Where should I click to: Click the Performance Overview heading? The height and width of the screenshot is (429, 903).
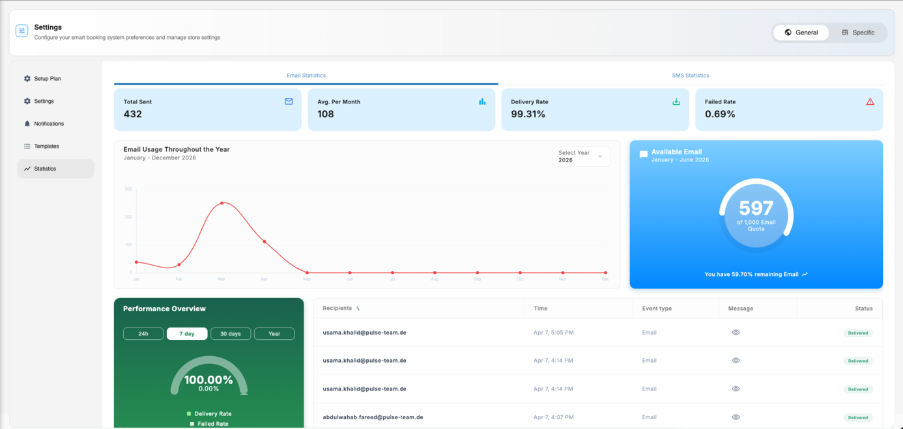click(x=164, y=309)
